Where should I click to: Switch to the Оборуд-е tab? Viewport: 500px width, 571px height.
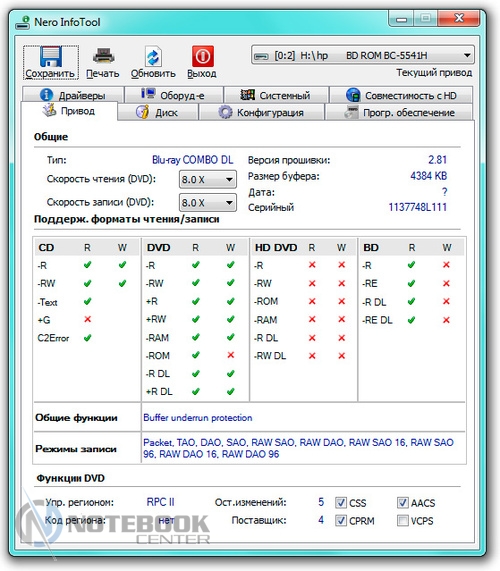174,95
